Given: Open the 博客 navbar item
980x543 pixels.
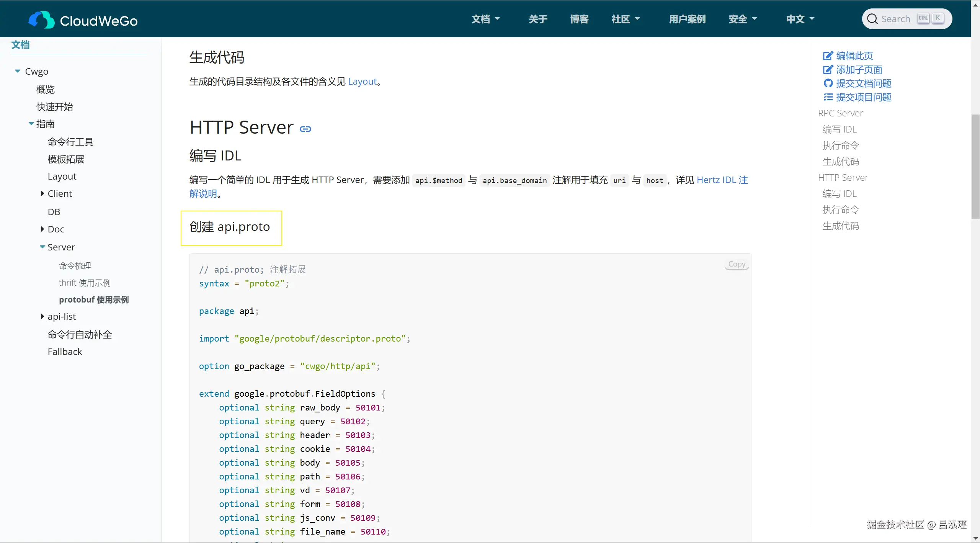Looking at the screenshot, I should tap(579, 19).
